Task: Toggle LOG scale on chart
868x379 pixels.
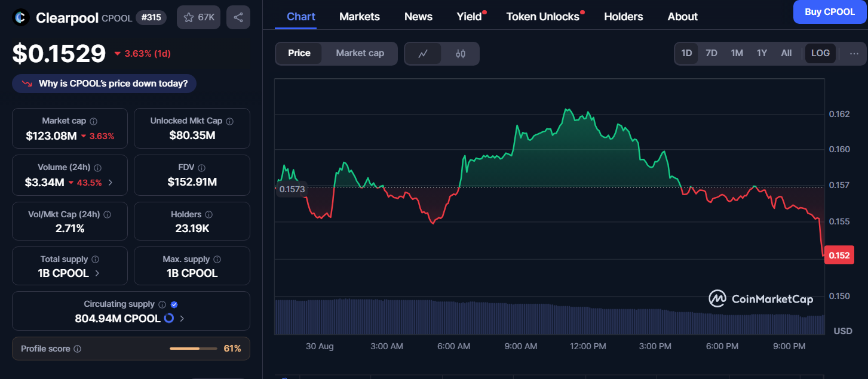Action: point(820,53)
